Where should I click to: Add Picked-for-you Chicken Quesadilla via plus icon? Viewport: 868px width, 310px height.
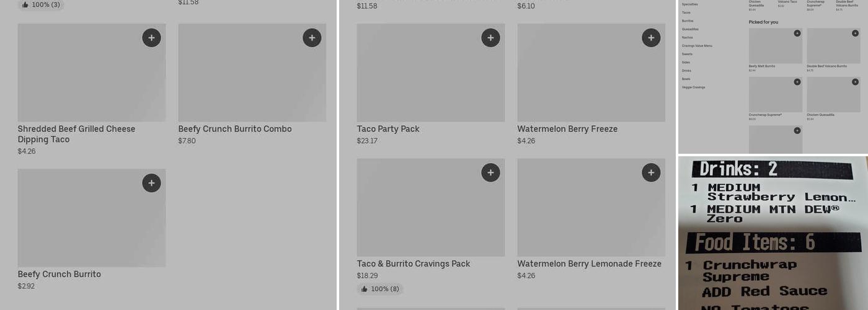[855, 82]
